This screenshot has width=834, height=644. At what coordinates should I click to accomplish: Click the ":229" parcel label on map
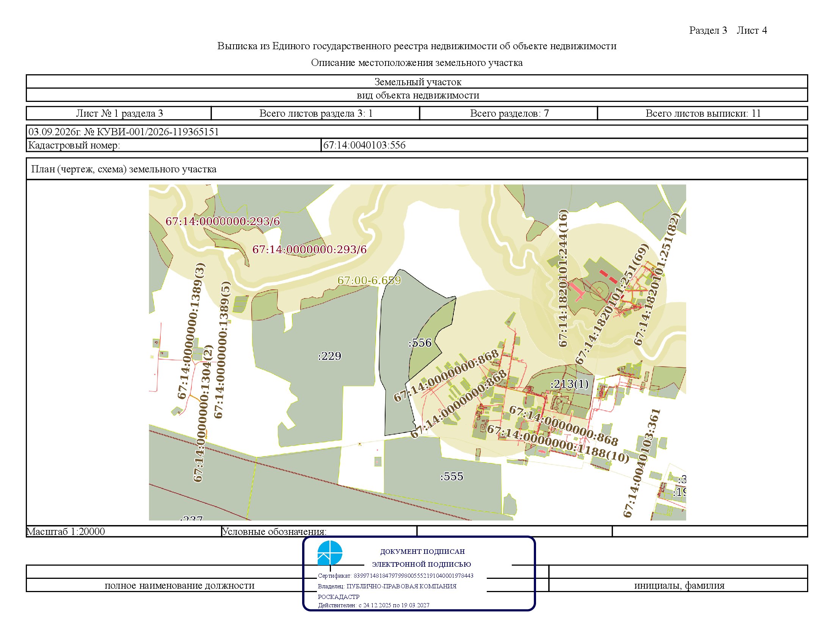[x=329, y=356]
